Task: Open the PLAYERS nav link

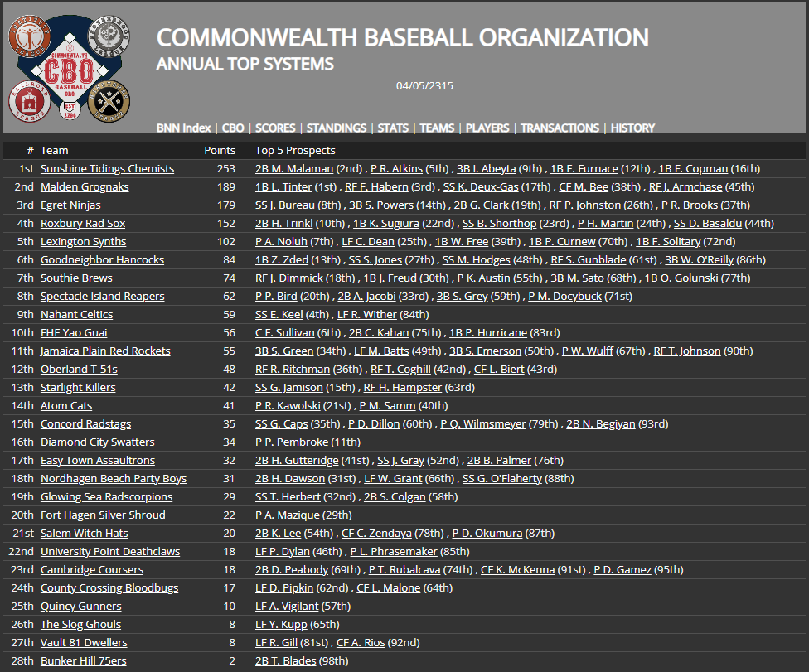Action: (x=487, y=128)
